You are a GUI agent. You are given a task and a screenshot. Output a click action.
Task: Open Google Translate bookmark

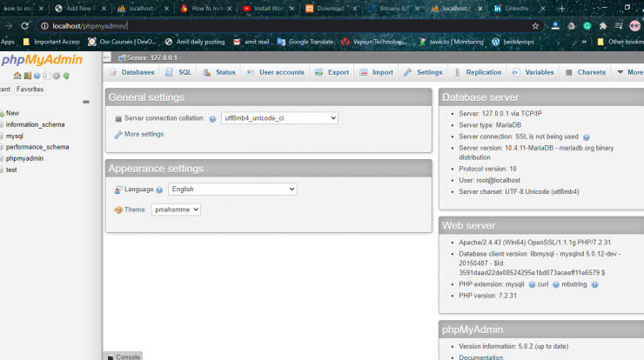click(x=305, y=42)
